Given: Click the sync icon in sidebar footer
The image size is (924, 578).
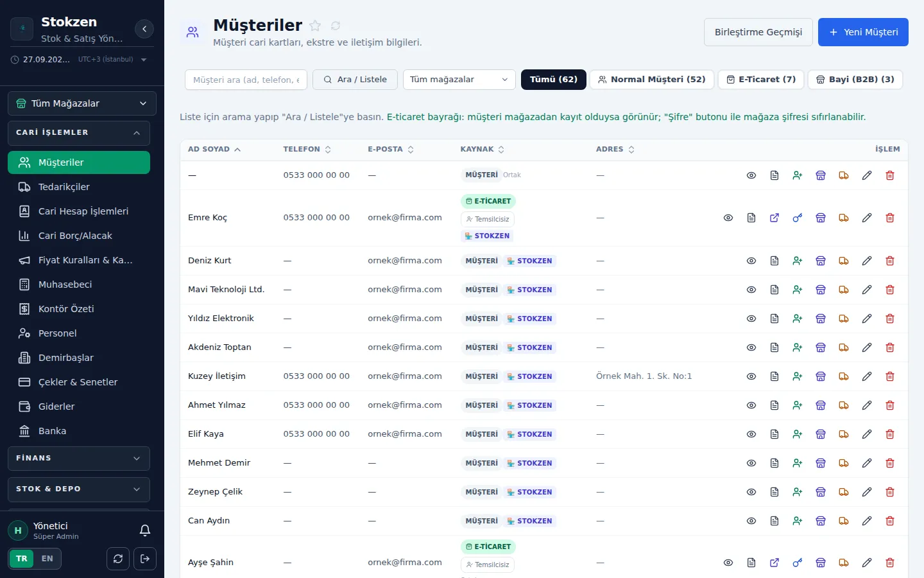Looking at the screenshot, I should (118, 559).
